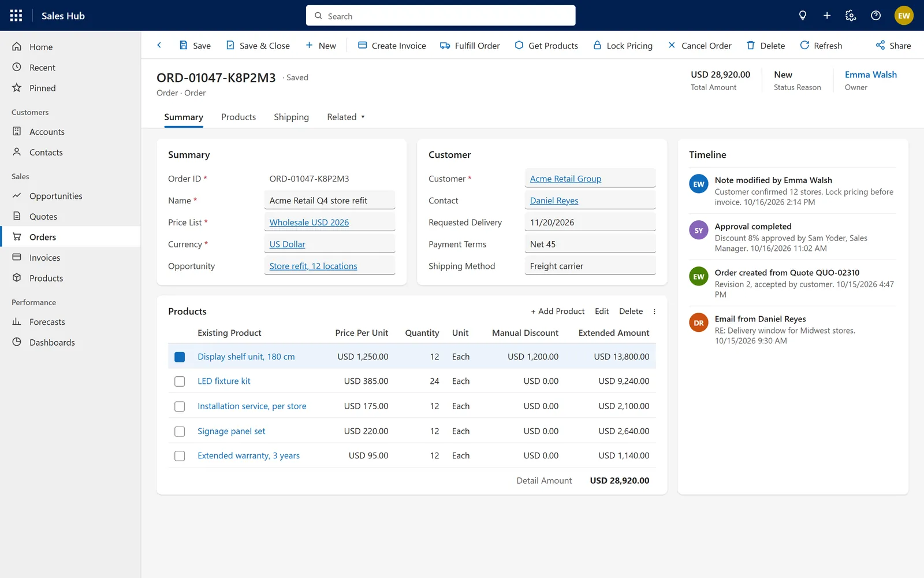Click the plus quick-create icon in header

[x=827, y=16]
